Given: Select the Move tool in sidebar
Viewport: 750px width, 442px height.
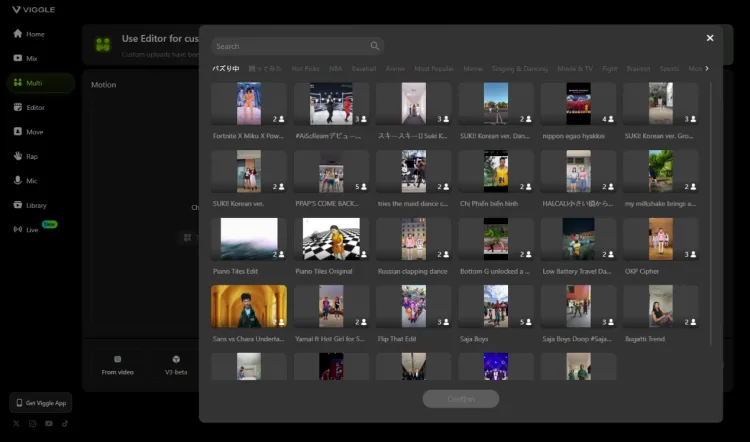Looking at the screenshot, I should click(29, 131).
